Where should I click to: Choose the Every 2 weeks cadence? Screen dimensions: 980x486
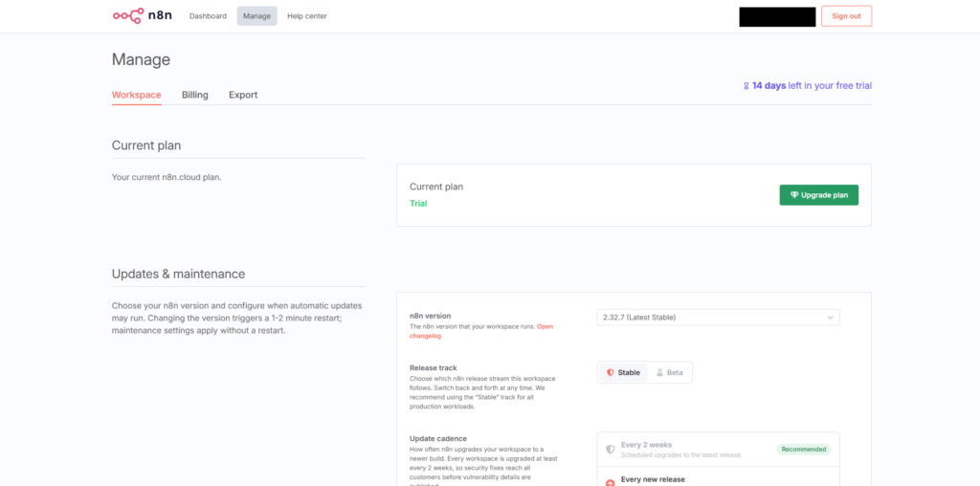[x=718, y=449]
